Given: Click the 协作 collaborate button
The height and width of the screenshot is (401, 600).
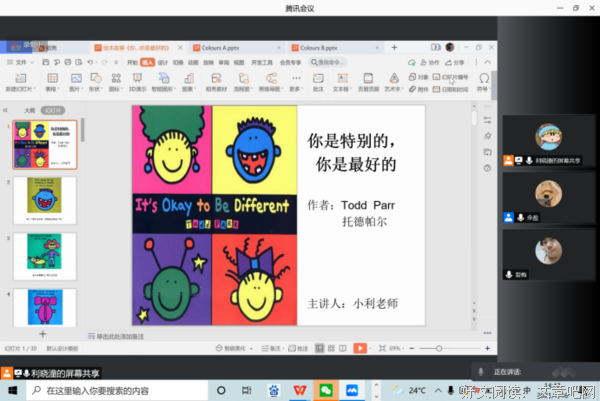Looking at the screenshot, I should [x=430, y=62].
